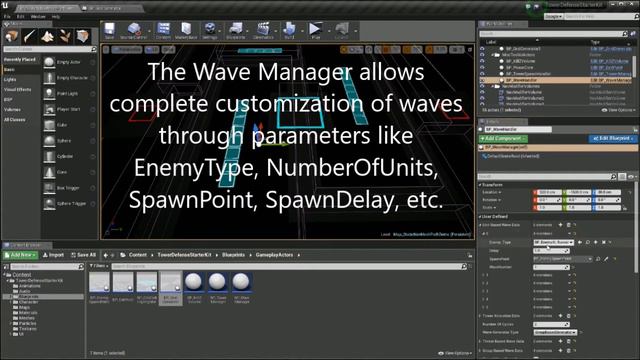Open Marketplace from the toolbar

point(186,30)
